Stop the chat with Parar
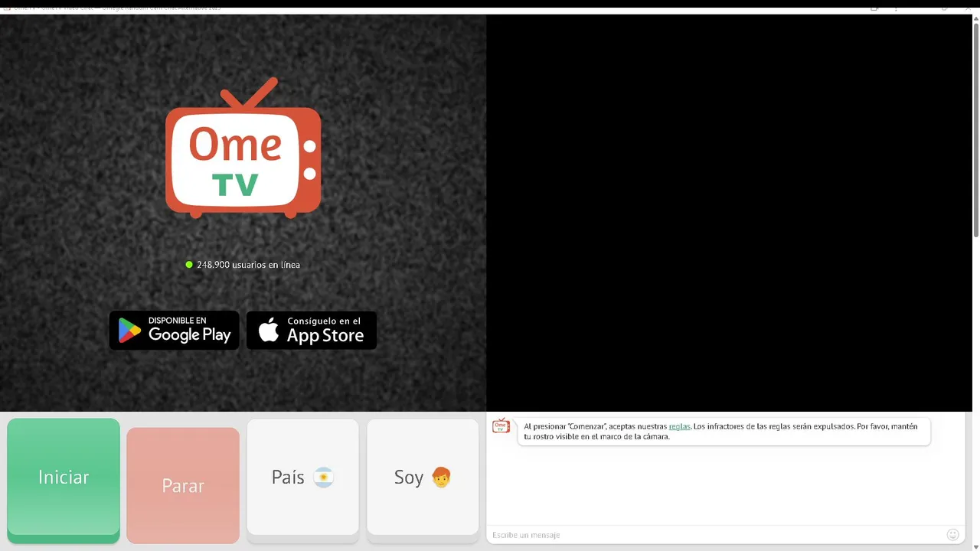Image resolution: width=980 pixels, height=551 pixels. tap(183, 485)
